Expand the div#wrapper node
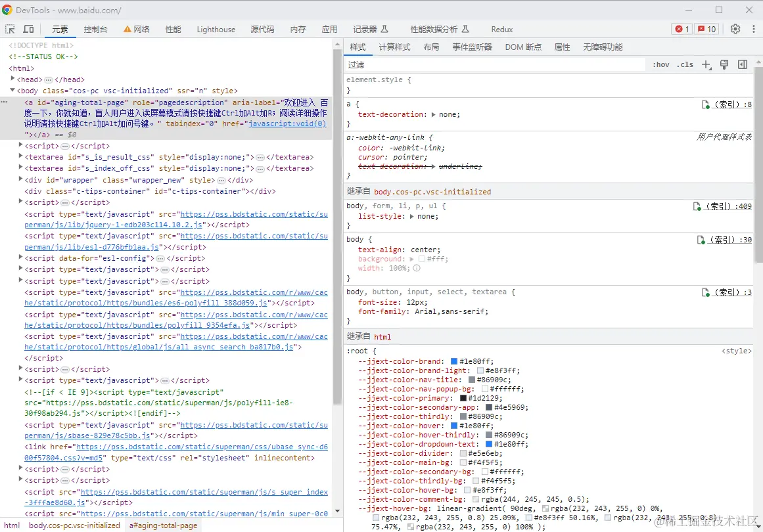Screen dimensions: 763x532 click(x=20, y=179)
